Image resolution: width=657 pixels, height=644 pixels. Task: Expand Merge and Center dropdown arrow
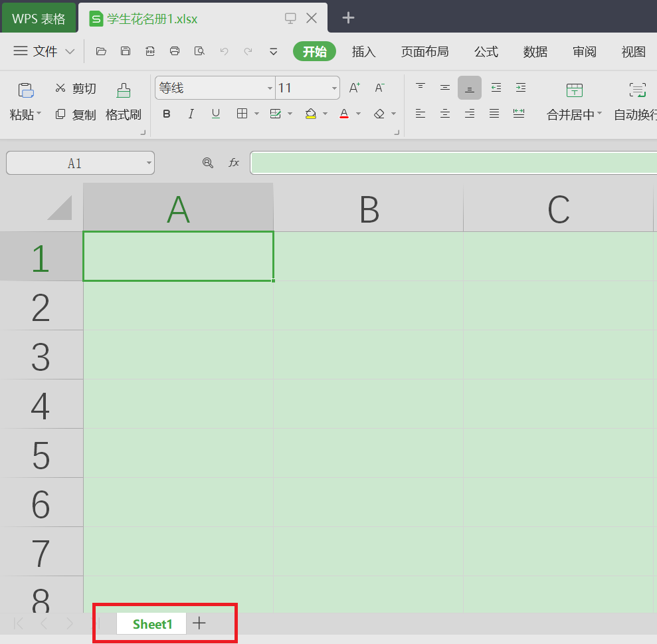tap(600, 113)
